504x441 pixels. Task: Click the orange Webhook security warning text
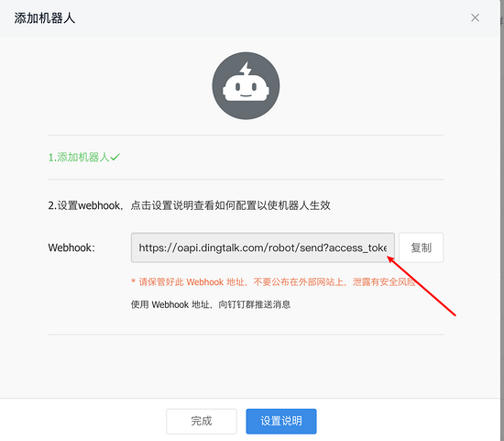pyautogui.click(x=274, y=282)
